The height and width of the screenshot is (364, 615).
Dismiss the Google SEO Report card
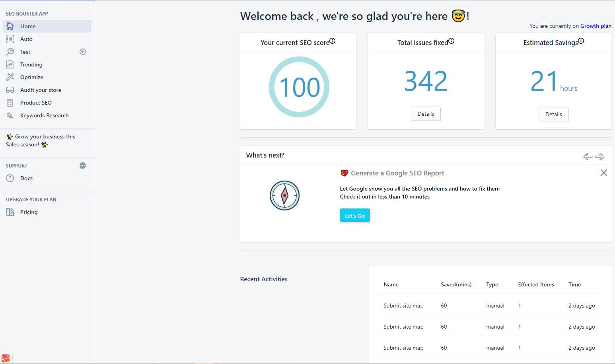tap(604, 173)
